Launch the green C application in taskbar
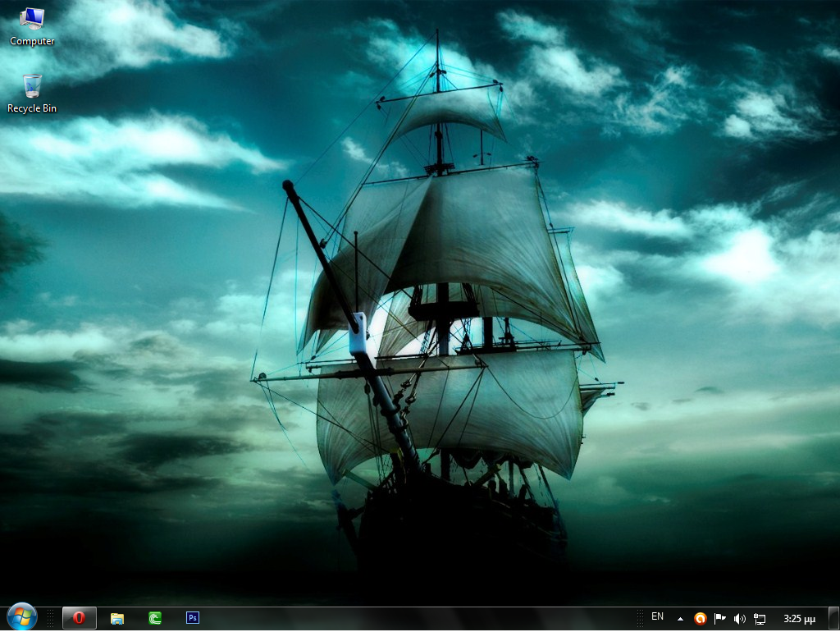Image resolution: width=840 pixels, height=632 pixels. click(155, 618)
